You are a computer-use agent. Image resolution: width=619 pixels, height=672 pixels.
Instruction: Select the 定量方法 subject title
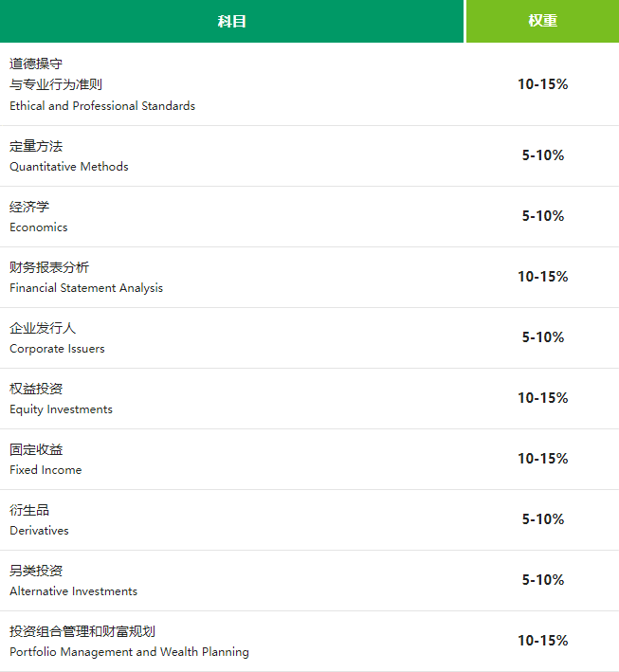click(36, 146)
